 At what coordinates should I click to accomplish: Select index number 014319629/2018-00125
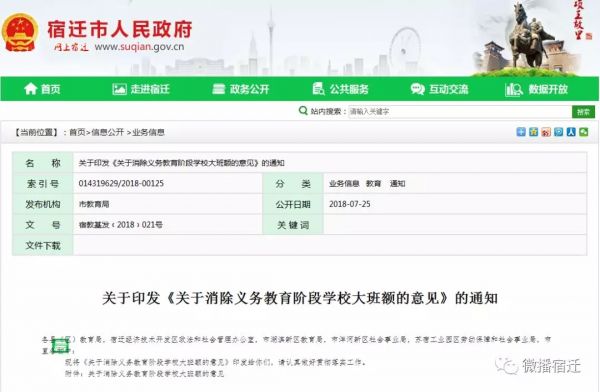pos(121,183)
